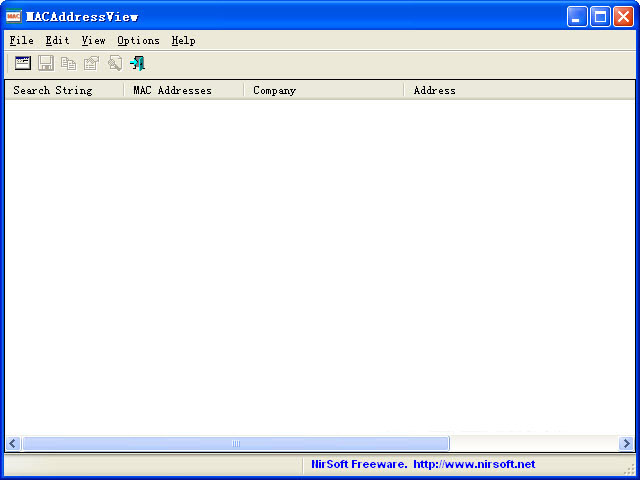Image resolution: width=640 pixels, height=480 pixels.
Task: Click the Copy selected items toolbar icon
Action: point(68,63)
